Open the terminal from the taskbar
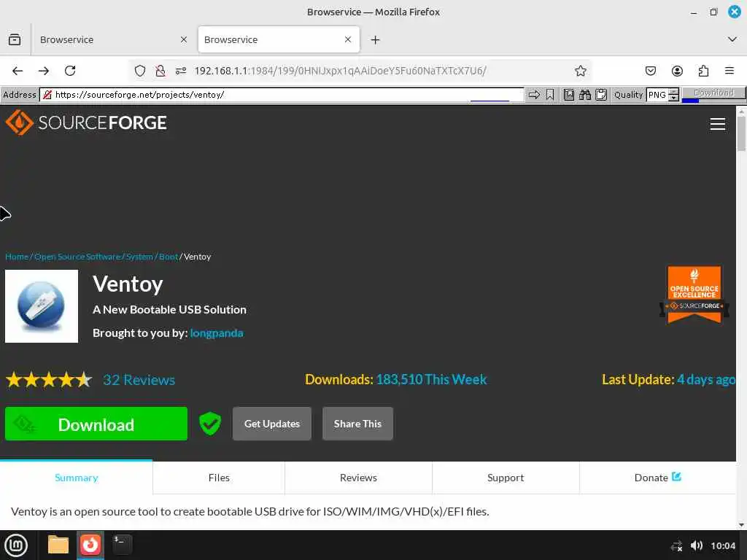The height and width of the screenshot is (560, 747). [122, 544]
